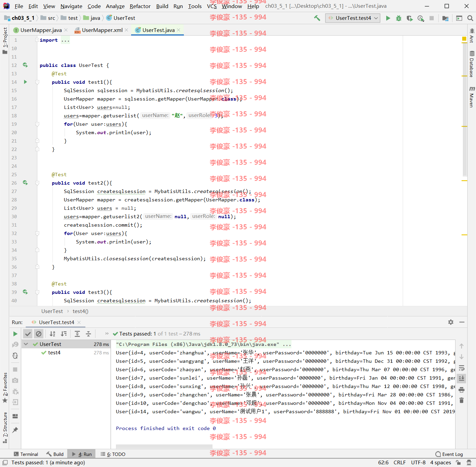Collapse UserTest node in test tree
The height and width of the screenshot is (467, 476).
26,344
